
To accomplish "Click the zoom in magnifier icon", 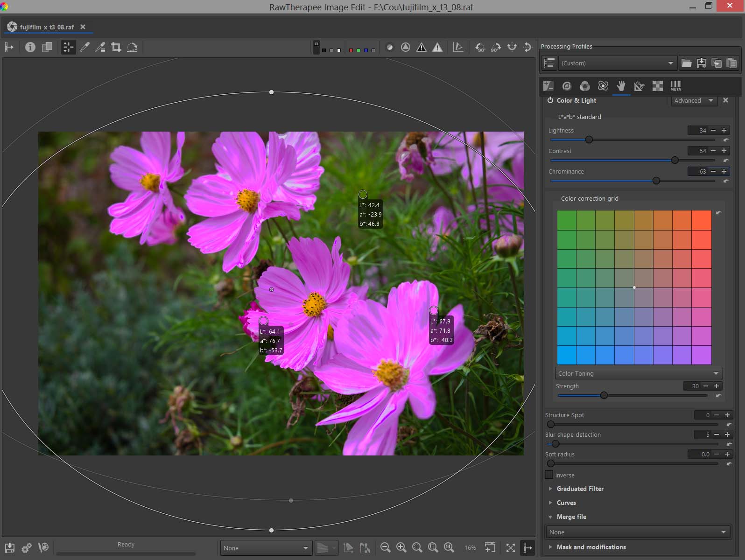I will (x=401, y=547).
